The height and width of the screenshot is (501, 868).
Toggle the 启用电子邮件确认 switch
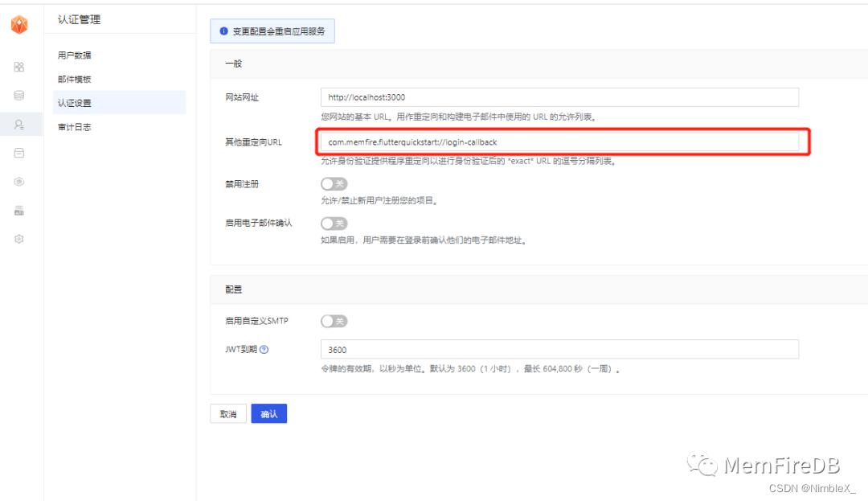tap(334, 223)
